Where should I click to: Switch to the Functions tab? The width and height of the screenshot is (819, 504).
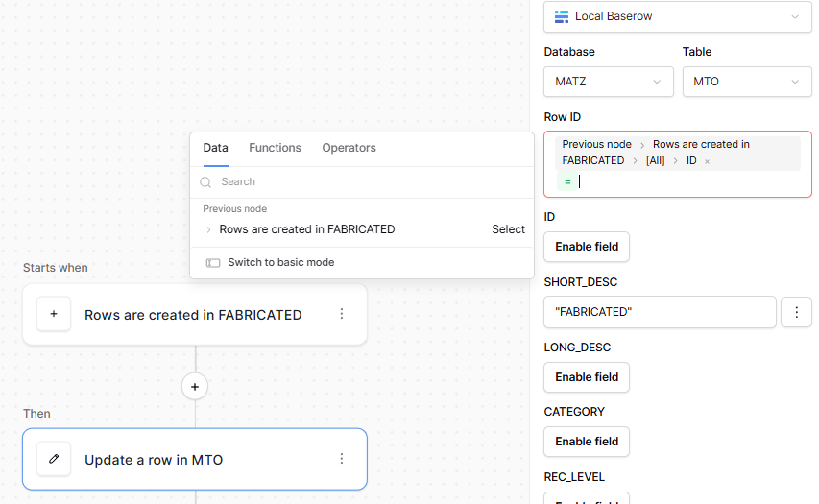[275, 148]
